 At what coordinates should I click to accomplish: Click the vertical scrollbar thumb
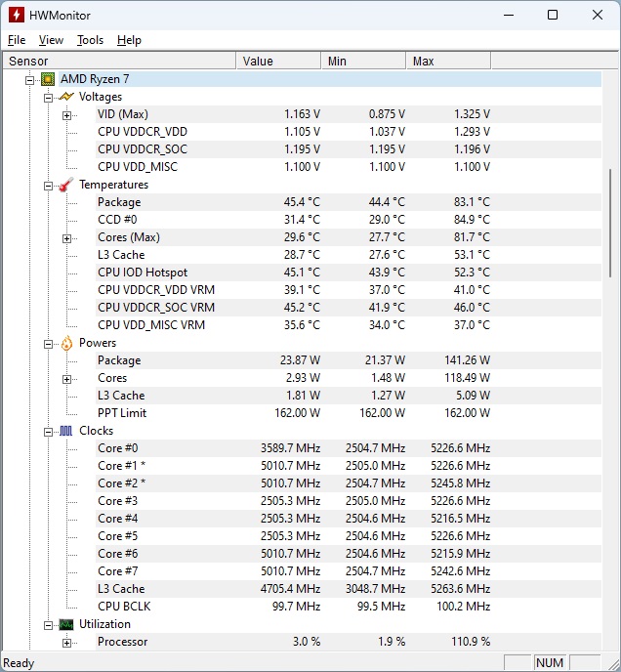point(610,224)
